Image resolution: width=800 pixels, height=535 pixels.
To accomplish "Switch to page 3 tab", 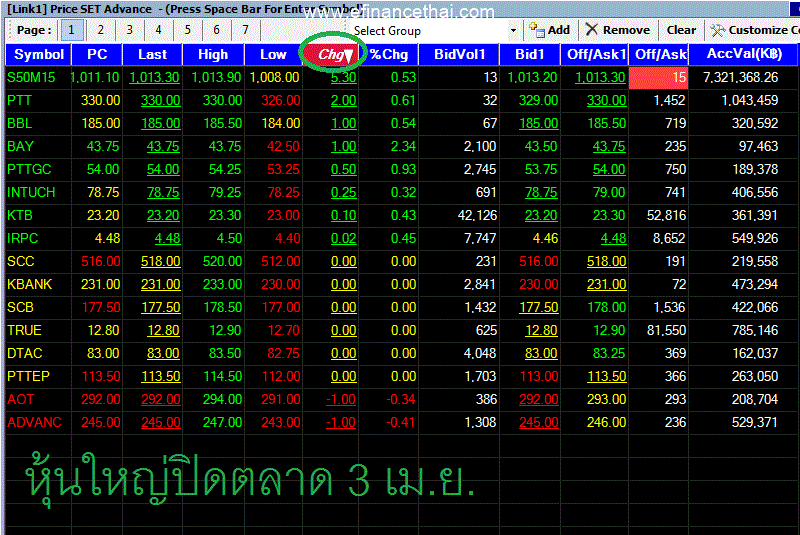I will pos(130,30).
